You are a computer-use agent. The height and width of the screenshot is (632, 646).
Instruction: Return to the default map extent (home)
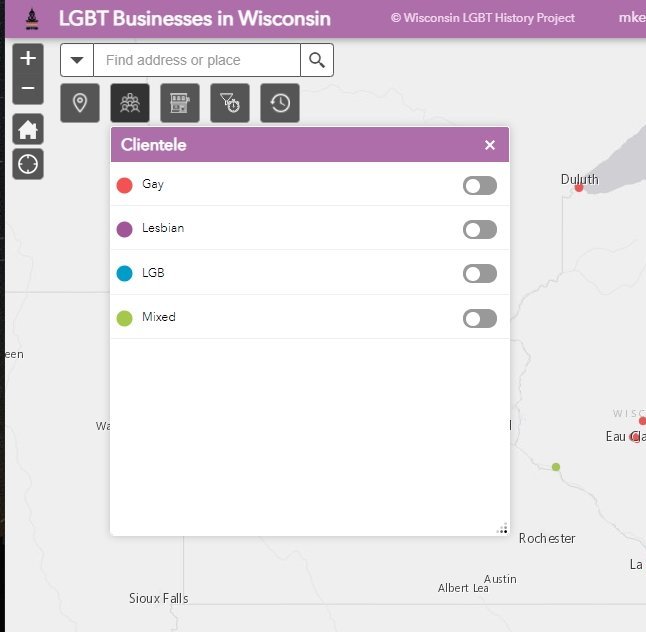28,129
